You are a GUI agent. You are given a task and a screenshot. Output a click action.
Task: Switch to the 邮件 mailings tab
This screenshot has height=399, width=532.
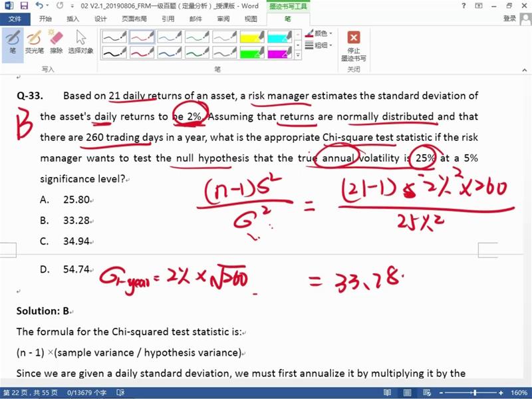click(196, 19)
